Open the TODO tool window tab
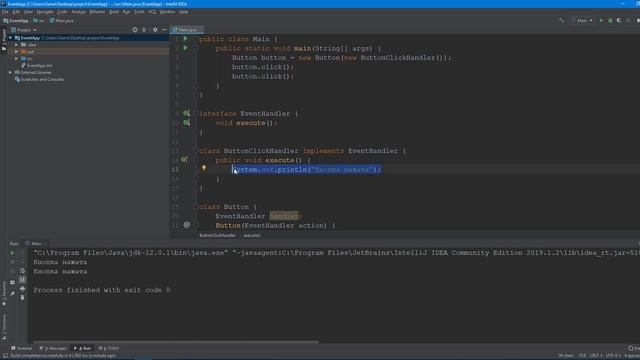This screenshot has width=640, height=360. [x=109, y=348]
